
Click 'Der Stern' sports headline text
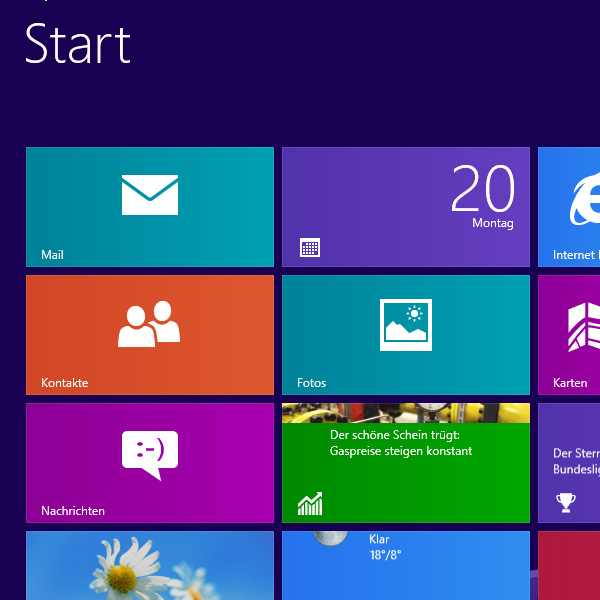click(576, 453)
